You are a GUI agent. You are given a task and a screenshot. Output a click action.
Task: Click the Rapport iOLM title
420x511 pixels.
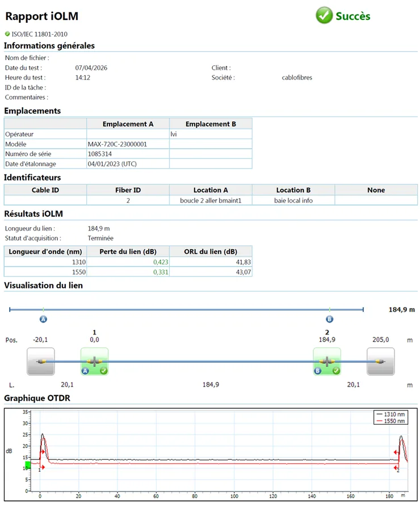click(x=41, y=16)
